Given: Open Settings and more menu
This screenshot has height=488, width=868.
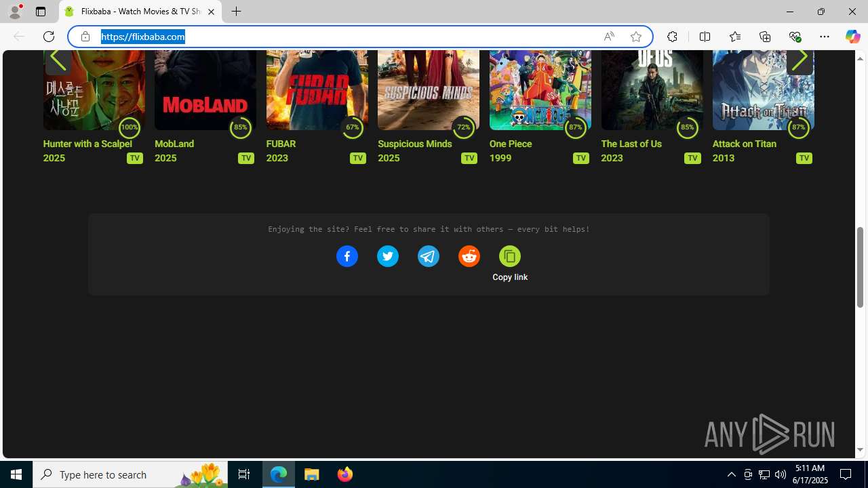Looking at the screenshot, I should coord(825,37).
